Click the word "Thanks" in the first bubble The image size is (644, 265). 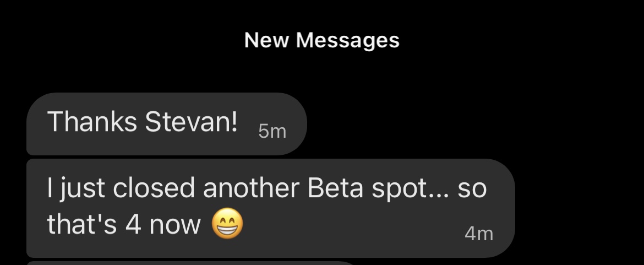pyautogui.click(x=92, y=122)
